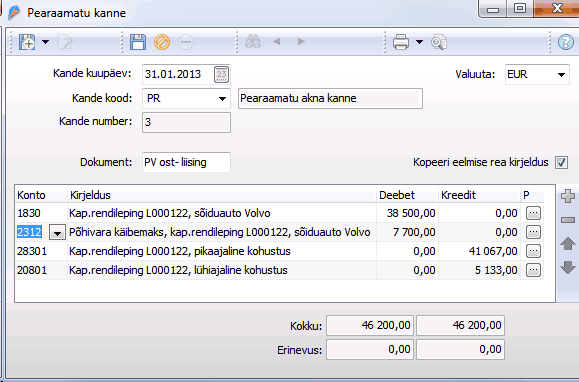The height and width of the screenshot is (382, 579).
Task: Click the Kirjeldus column header
Action: (222, 195)
